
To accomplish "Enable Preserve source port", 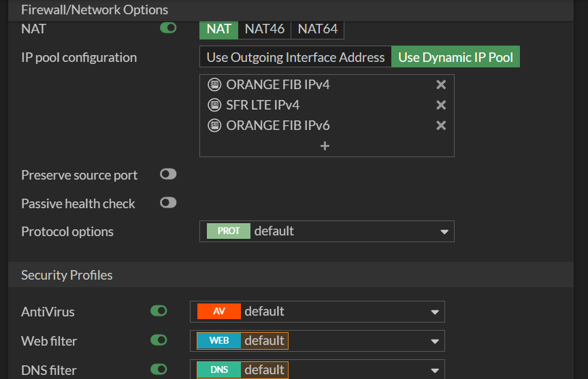I will [x=168, y=174].
